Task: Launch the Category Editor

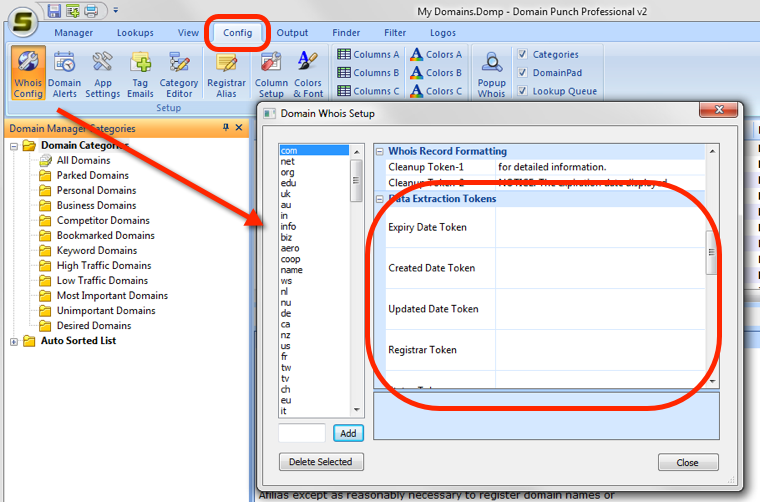Action: 179,73
